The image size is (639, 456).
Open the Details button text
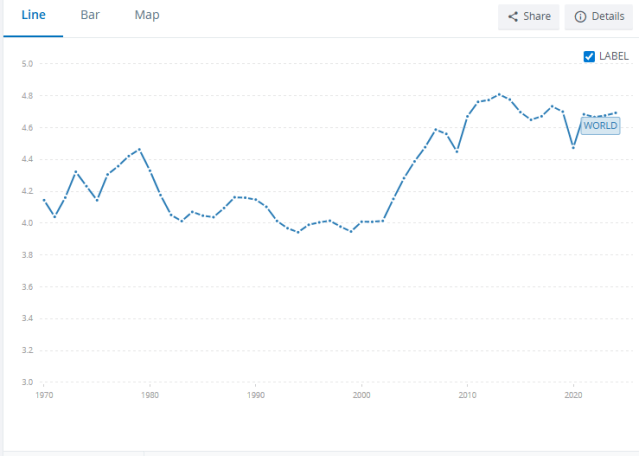click(607, 17)
